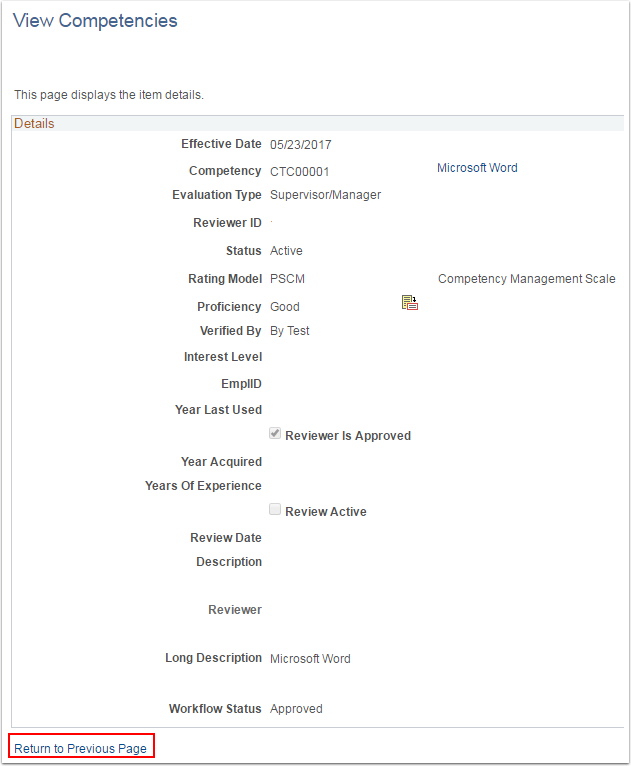Select the By Test verified value

click(x=290, y=331)
